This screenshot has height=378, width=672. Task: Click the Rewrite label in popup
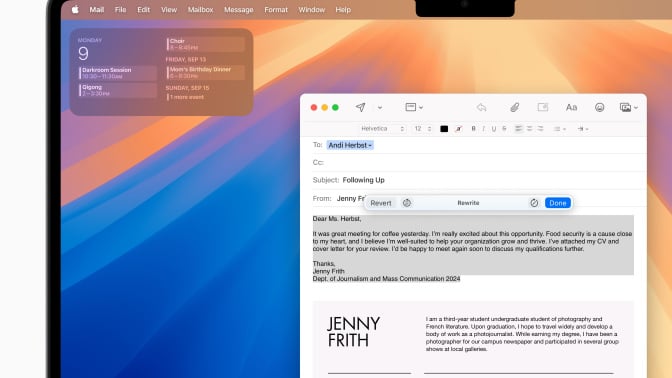(x=468, y=203)
